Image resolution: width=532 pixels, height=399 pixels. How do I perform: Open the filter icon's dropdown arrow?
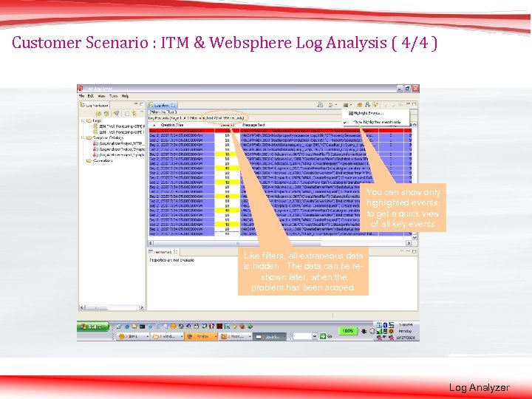(x=335, y=105)
